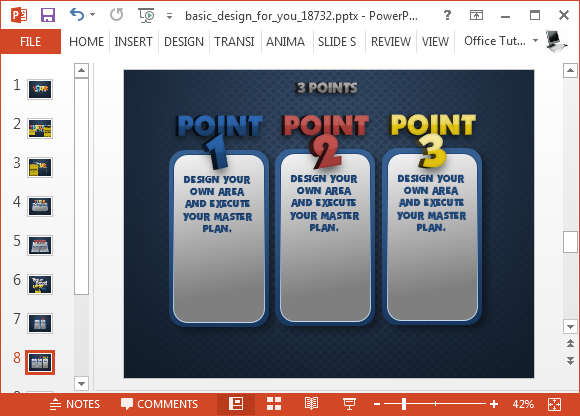Select slide 4 thumbnail
This screenshot has width=580, height=416.
[40, 206]
